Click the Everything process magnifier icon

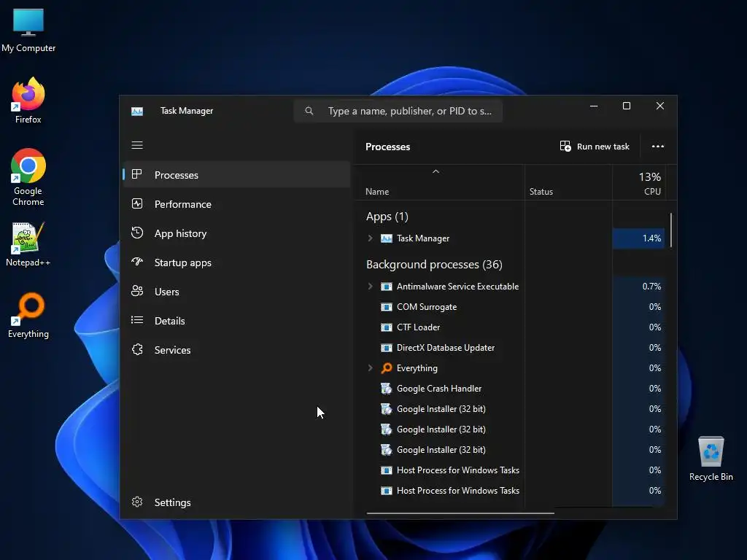[x=387, y=368]
